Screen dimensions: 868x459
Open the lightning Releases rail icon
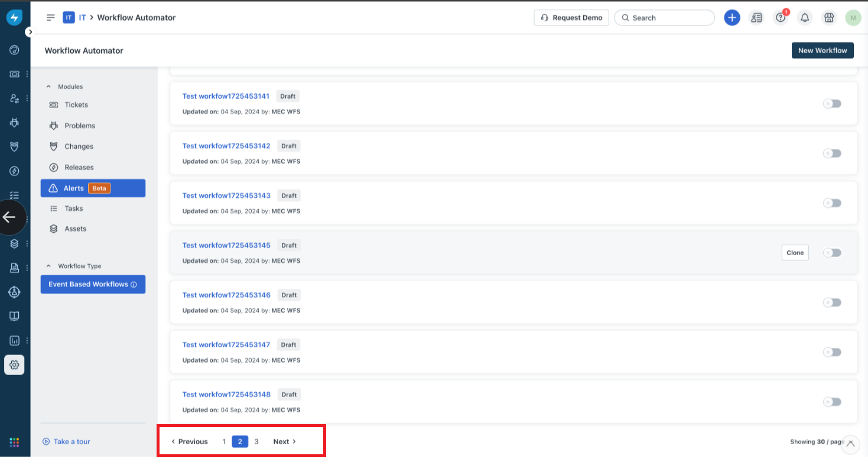(x=15, y=171)
